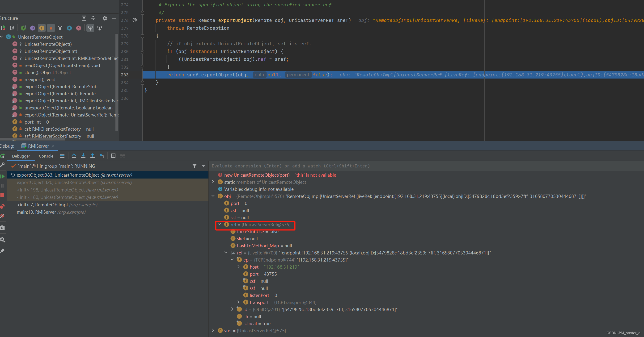Image resolution: width=644 pixels, height=337 pixels.
Task: Open Structure panel settings gear
Action: click(x=105, y=18)
